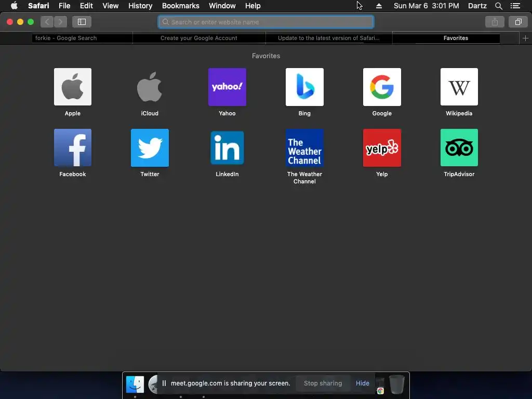Open the date and time menu item
This screenshot has height=399, width=532.
[426, 6]
